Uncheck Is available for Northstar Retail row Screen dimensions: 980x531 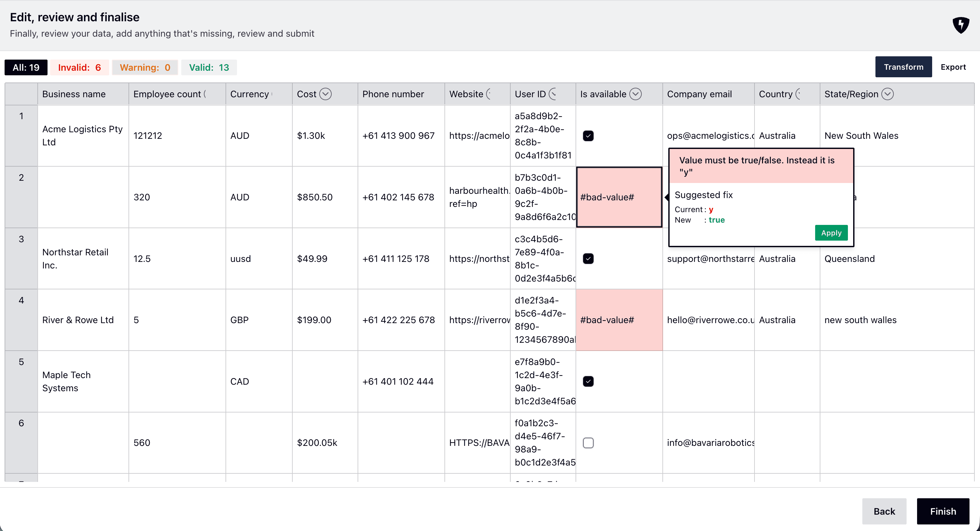pos(588,259)
